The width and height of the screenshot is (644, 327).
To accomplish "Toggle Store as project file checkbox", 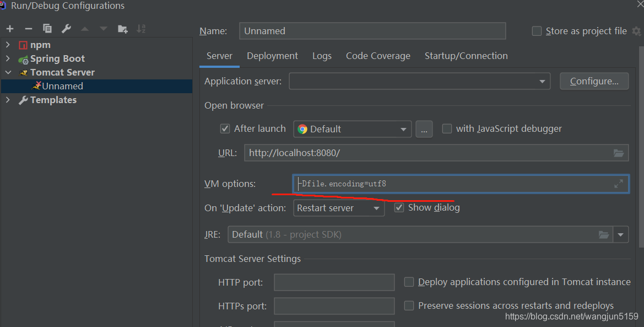I will (x=537, y=31).
